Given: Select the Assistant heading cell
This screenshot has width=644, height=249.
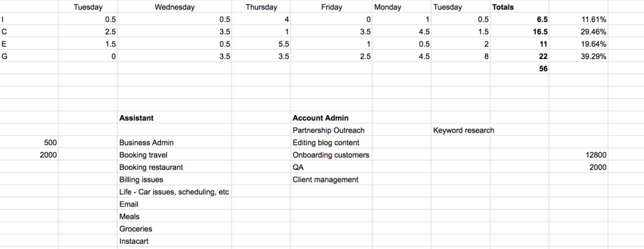Looking at the screenshot, I should (174, 118).
